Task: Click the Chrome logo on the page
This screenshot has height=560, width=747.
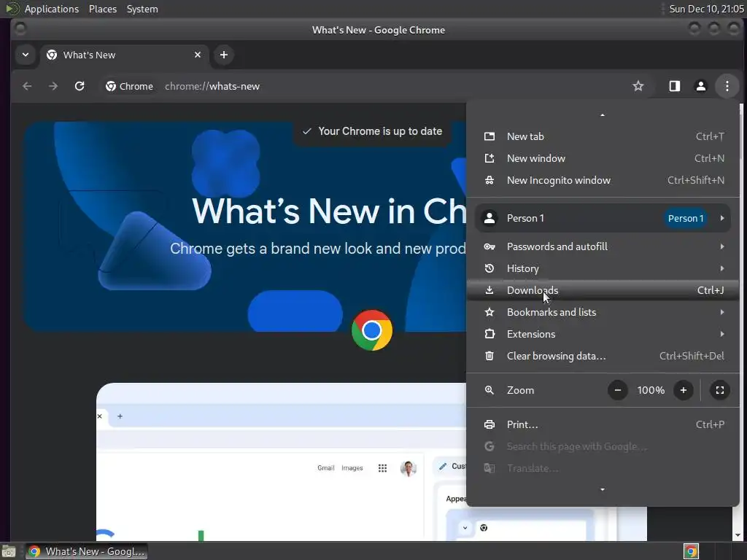Action: pyautogui.click(x=371, y=330)
